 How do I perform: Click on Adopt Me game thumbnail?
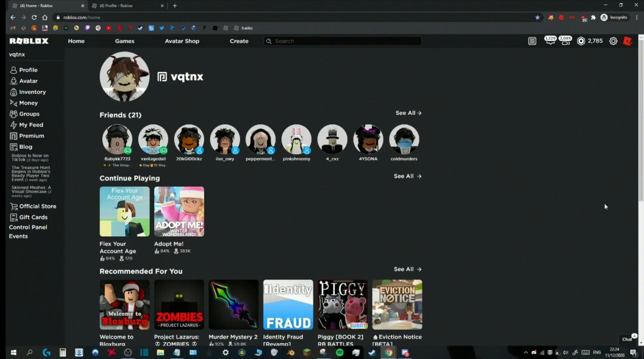click(179, 211)
